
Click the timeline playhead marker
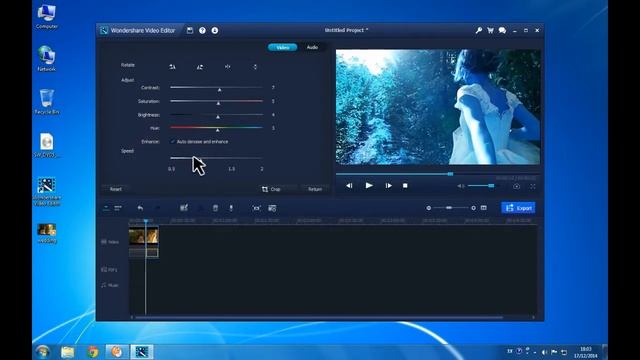tap(146, 221)
